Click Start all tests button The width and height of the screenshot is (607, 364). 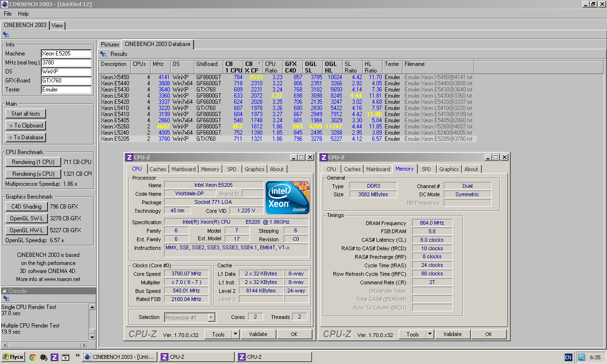coord(26,114)
